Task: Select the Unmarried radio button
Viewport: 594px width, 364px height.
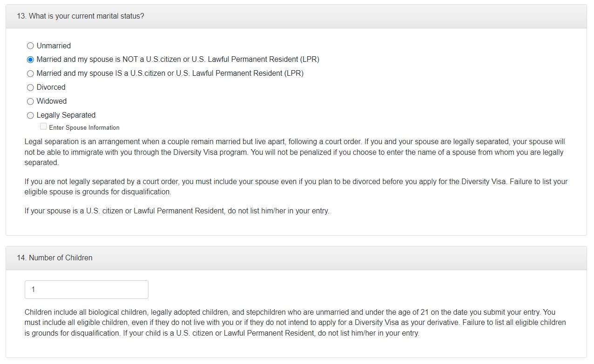Action: pyautogui.click(x=30, y=46)
